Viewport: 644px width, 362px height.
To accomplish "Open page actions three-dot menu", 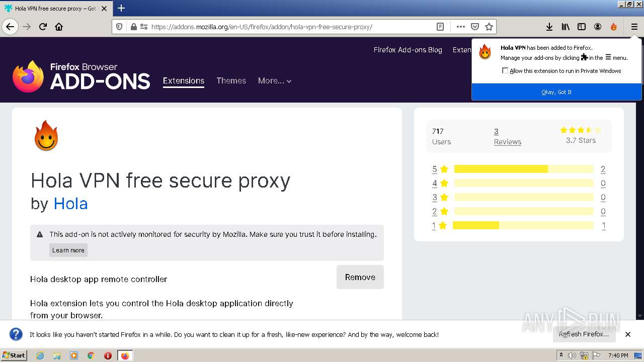I will [460, 27].
